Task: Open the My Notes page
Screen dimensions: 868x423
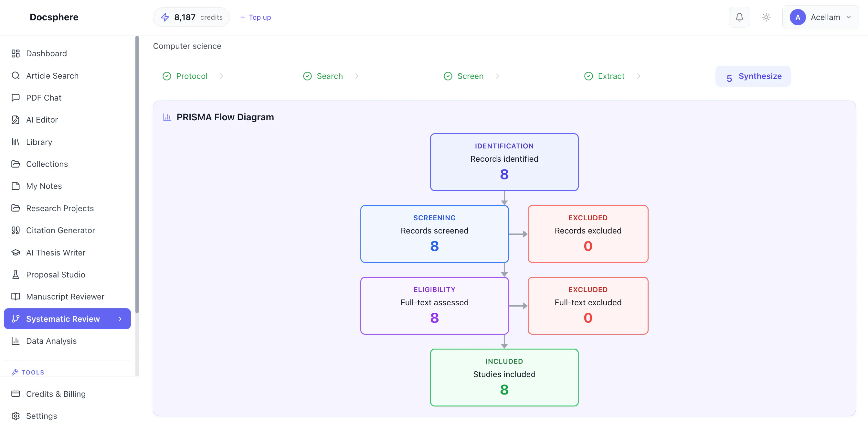Action: point(67,186)
